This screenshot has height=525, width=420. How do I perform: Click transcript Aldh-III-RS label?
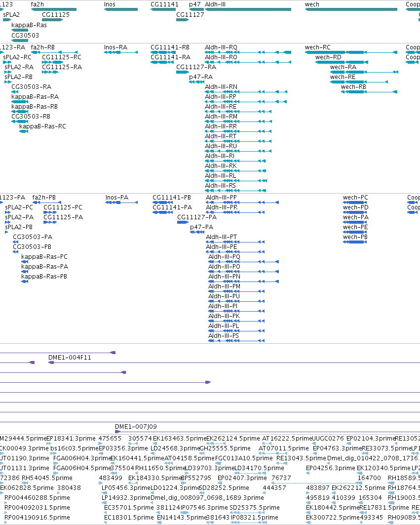point(220,186)
